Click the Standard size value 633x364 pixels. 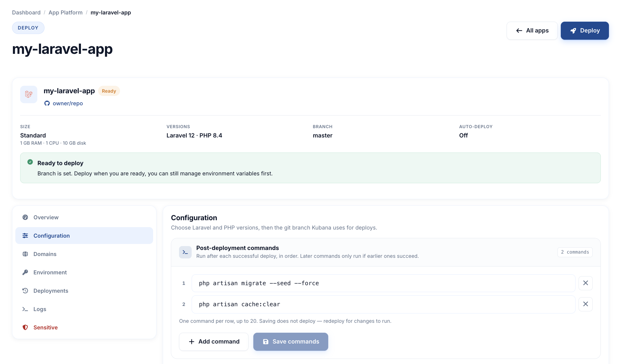(x=33, y=135)
